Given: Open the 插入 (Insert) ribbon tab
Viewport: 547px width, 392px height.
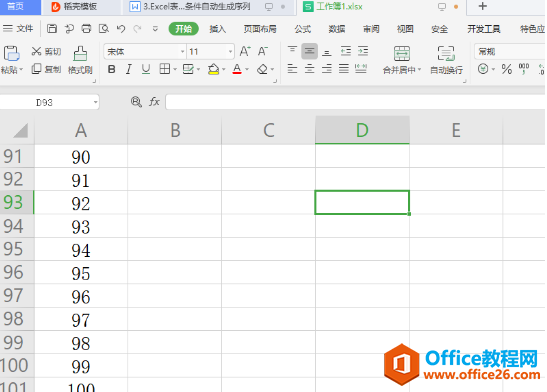Looking at the screenshot, I should (x=218, y=29).
